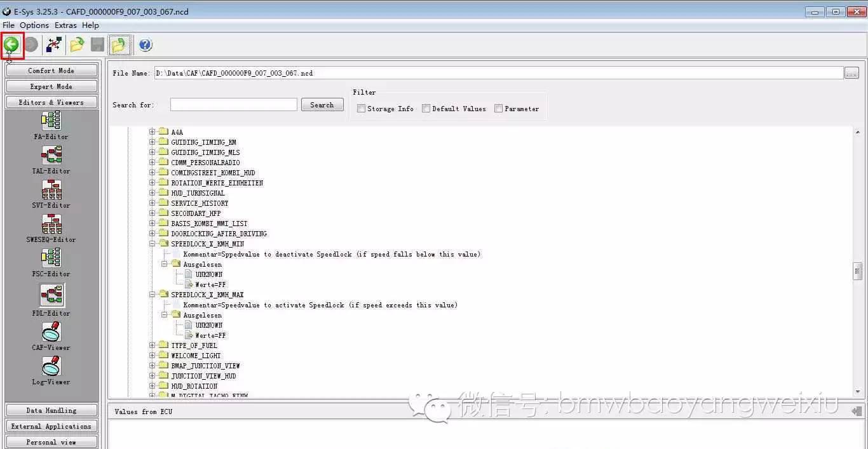Click the highlighted folder icon beside the help icon
Viewport: 868px width, 449px height.
pos(119,44)
